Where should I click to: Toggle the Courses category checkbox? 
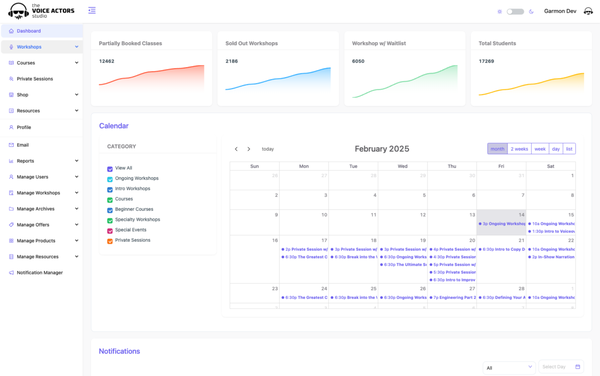[110, 200]
